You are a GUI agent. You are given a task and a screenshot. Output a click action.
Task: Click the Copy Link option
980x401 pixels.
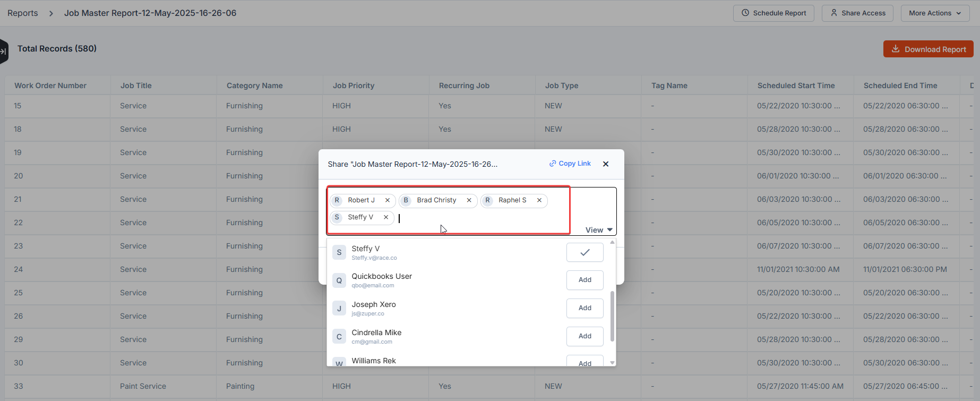(x=570, y=164)
